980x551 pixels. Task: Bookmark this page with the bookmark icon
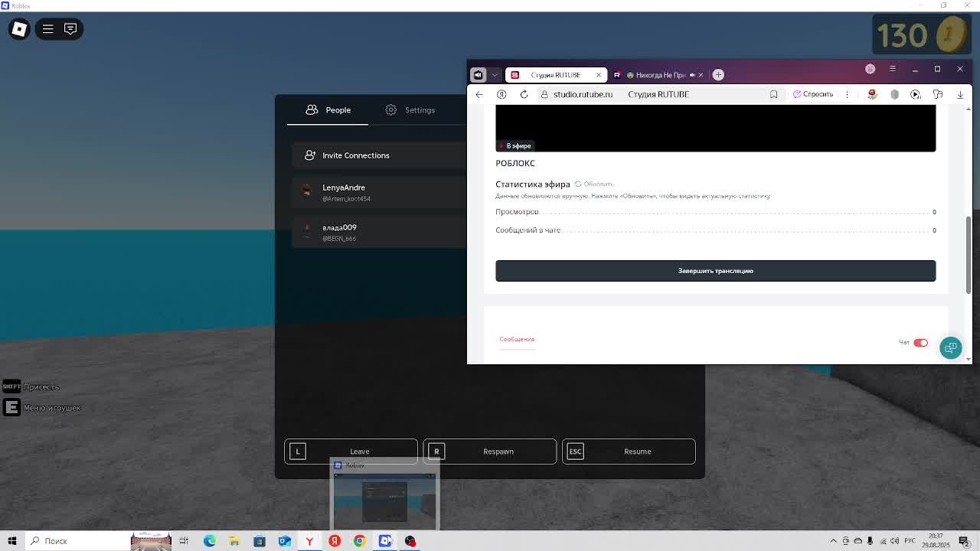(773, 94)
